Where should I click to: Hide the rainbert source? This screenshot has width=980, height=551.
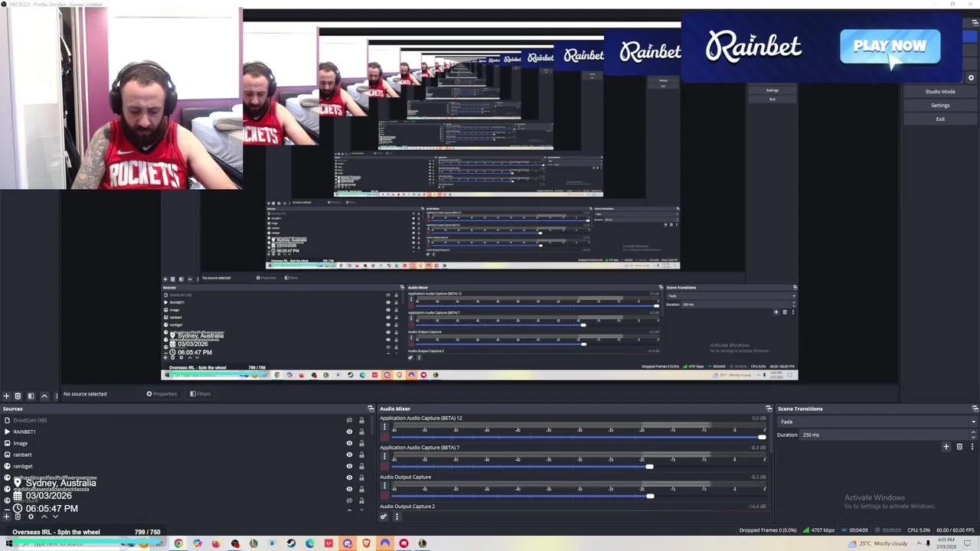point(349,455)
